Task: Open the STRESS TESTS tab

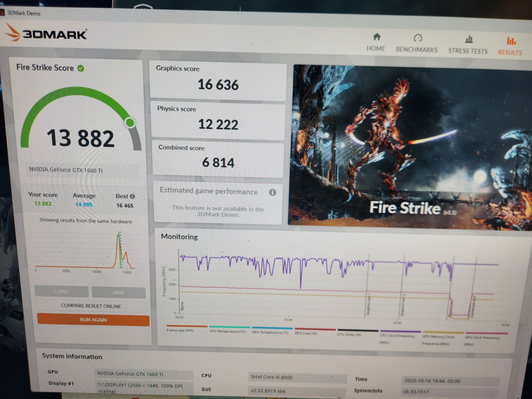Action: click(468, 45)
